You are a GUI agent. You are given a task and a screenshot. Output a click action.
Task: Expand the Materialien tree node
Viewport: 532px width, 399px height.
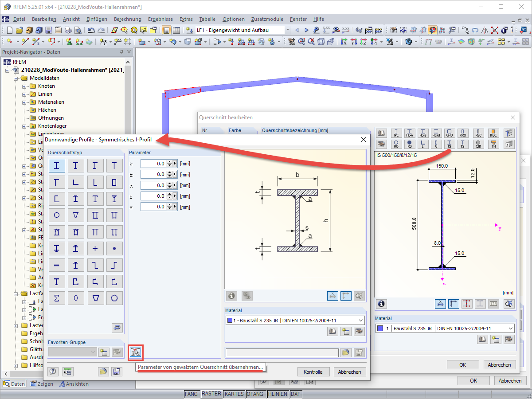[24, 102]
